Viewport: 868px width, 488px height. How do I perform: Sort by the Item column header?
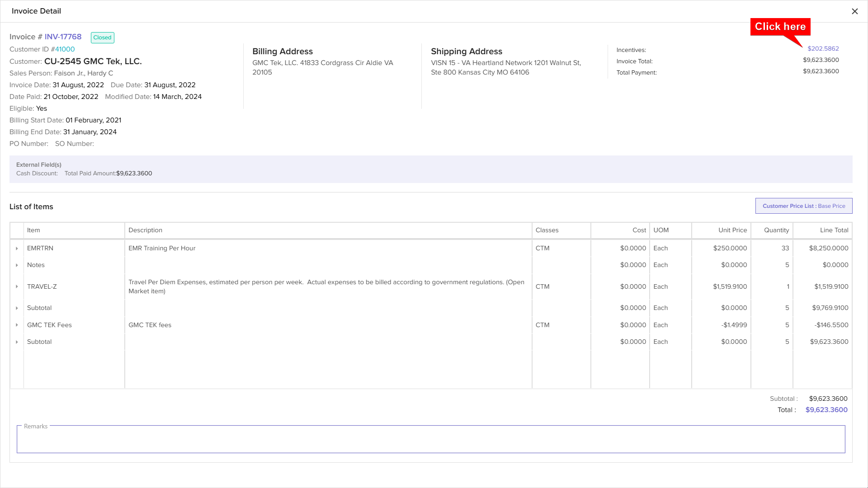33,230
